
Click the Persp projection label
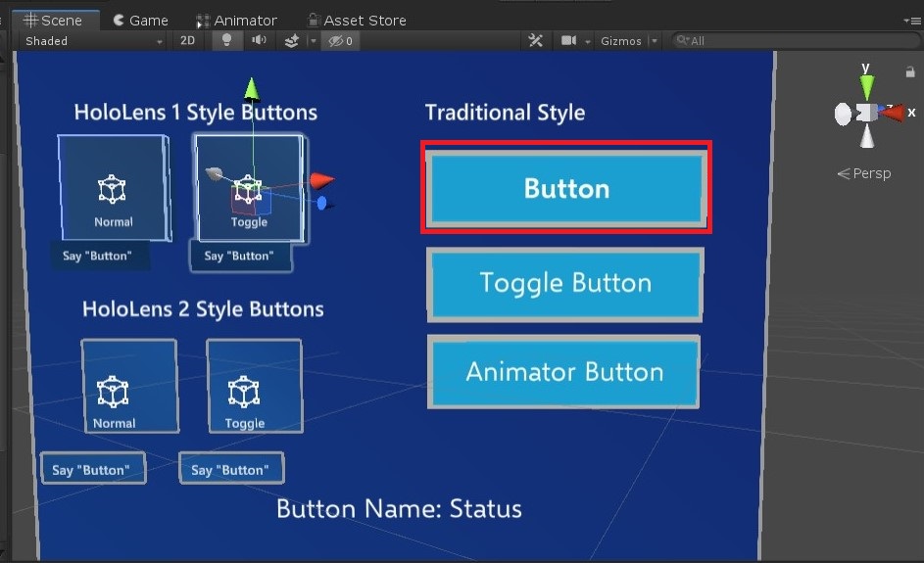coord(864,173)
